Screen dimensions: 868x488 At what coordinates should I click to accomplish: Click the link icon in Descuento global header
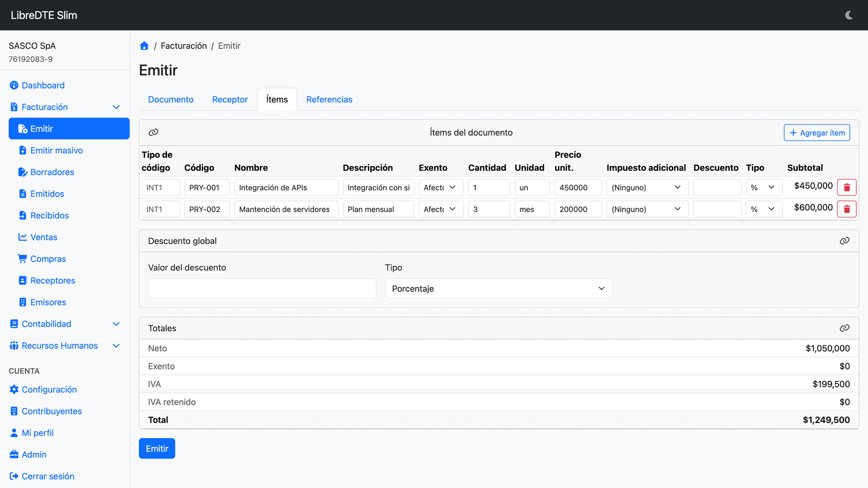point(844,241)
